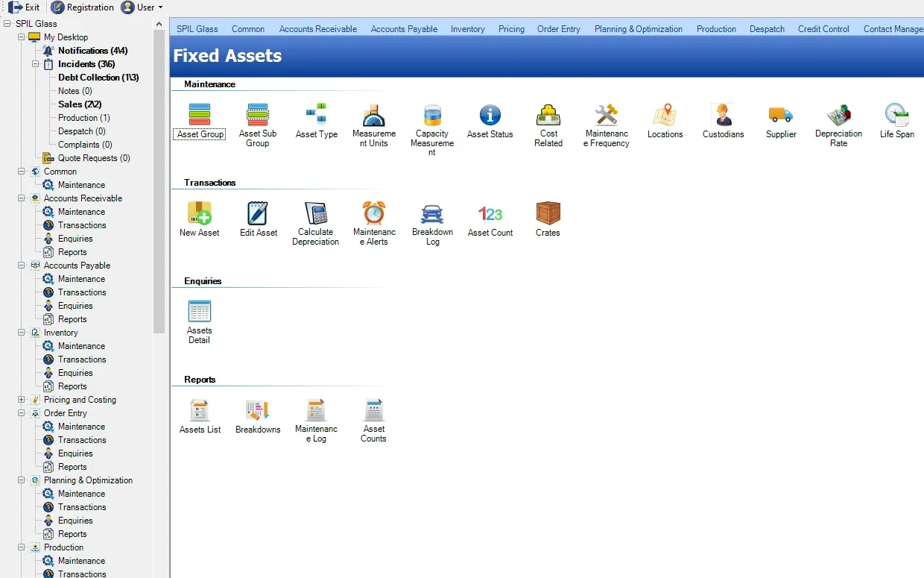924x578 pixels.
Task: Open the Breakdowns report icon
Action: (x=258, y=410)
